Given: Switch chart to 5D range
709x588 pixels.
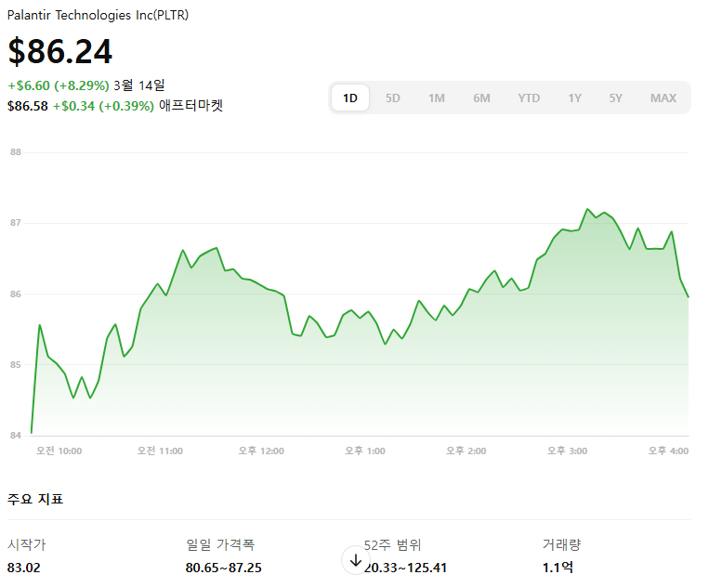Looking at the screenshot, I should tap(392, 98).
